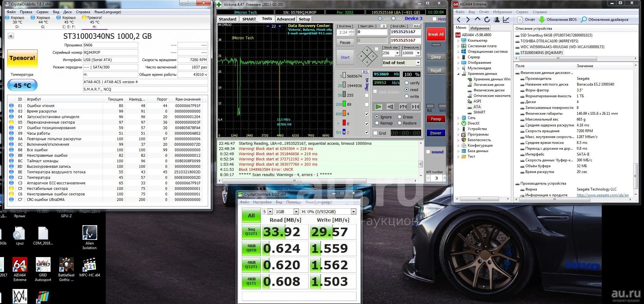This screenshot has width=644, height=304.
Task: Click Victoria jump-to-edges seek icon
Action: 416,106
